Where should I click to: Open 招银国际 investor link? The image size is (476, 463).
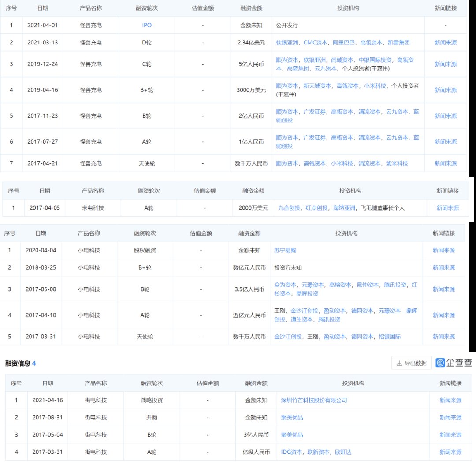click(x=390, y=337)
